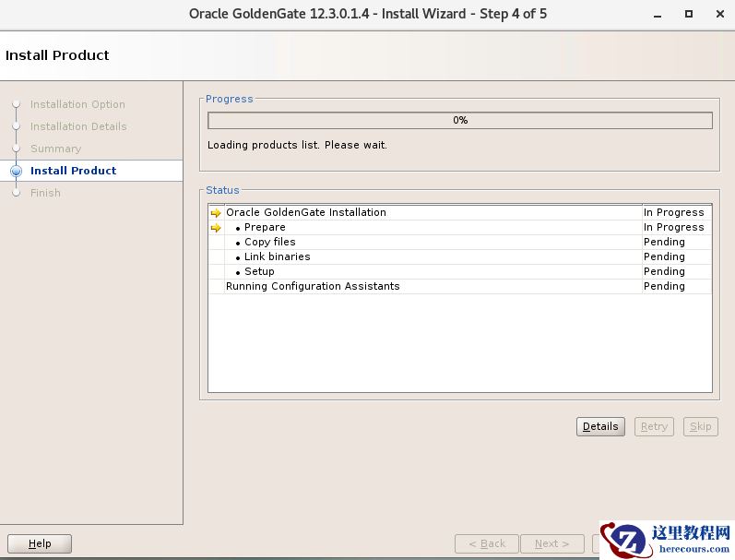
Task: Select the Prepare status row
Action: [460, 228]
